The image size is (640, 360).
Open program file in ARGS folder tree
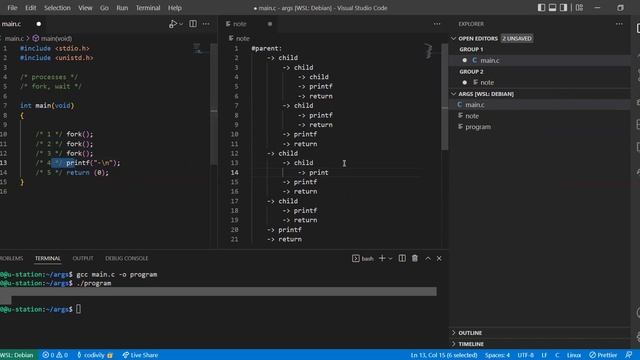click(x=478, y=127)
